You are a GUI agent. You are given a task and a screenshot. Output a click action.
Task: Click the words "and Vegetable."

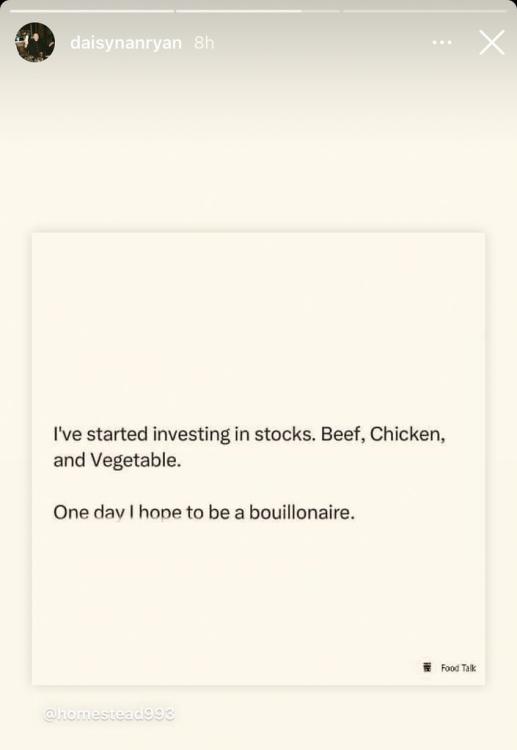pyautogui.click(x=117, y=461)
